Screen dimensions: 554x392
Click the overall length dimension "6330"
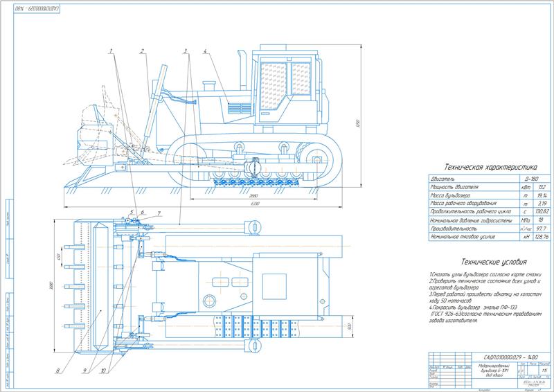(255, 204)
